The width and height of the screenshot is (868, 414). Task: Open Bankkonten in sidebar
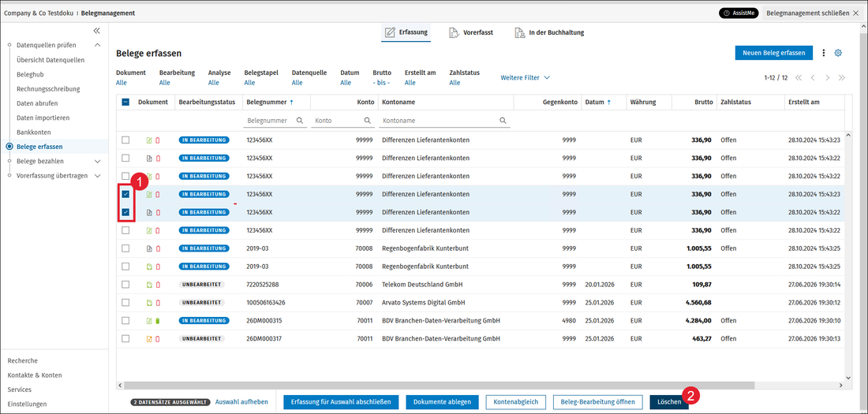point(34,132)
